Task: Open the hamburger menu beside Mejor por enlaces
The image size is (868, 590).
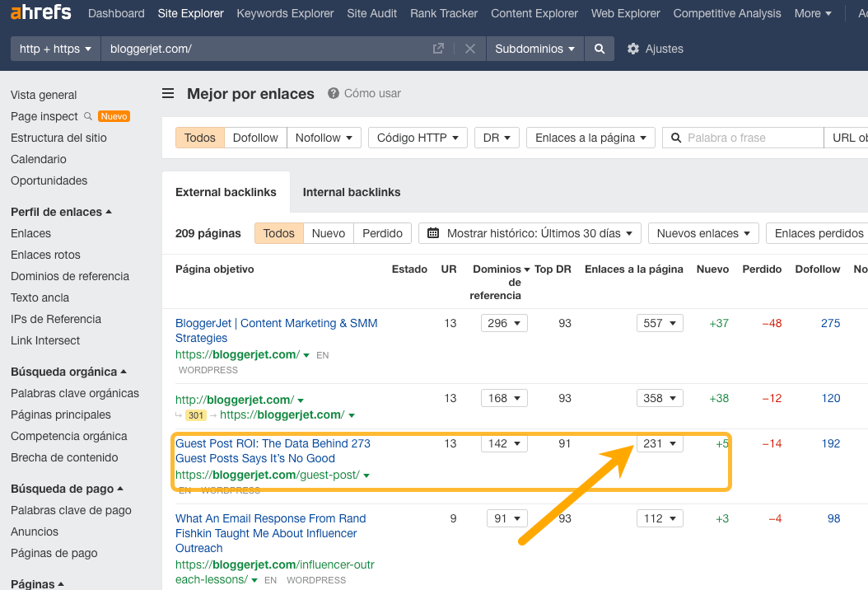Action: [x=168, y=93]
